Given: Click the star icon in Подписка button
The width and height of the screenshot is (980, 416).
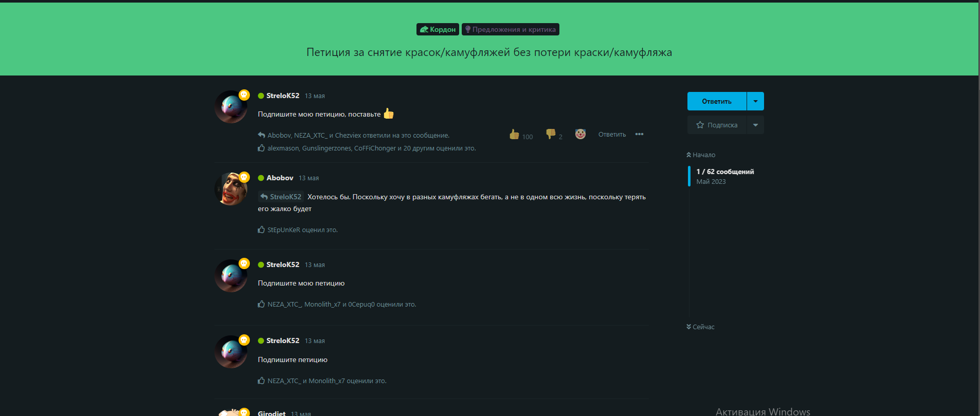Looking at the screenshot, I should (700, 125).
